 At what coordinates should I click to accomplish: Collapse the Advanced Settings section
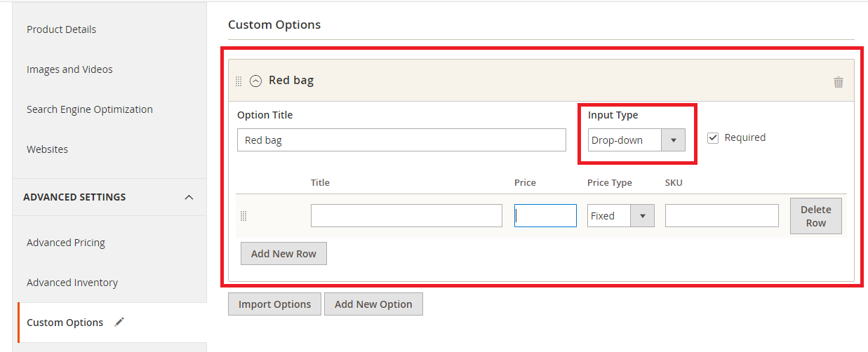coord(189,197)
